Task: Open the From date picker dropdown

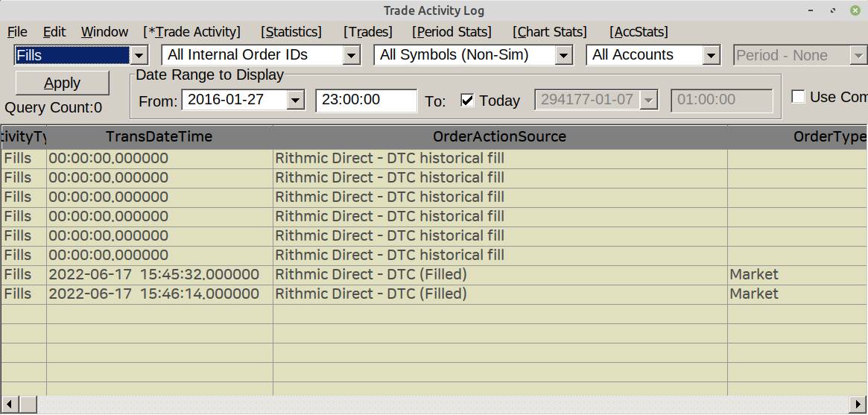Action: (296, 100)
